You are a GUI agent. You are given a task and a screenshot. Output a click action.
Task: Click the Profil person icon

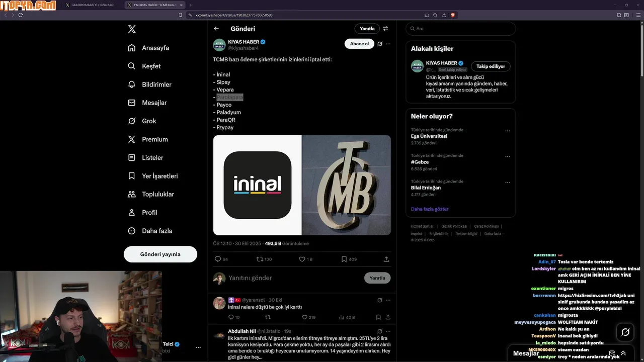pyautogui.click(x=132, y=212)
